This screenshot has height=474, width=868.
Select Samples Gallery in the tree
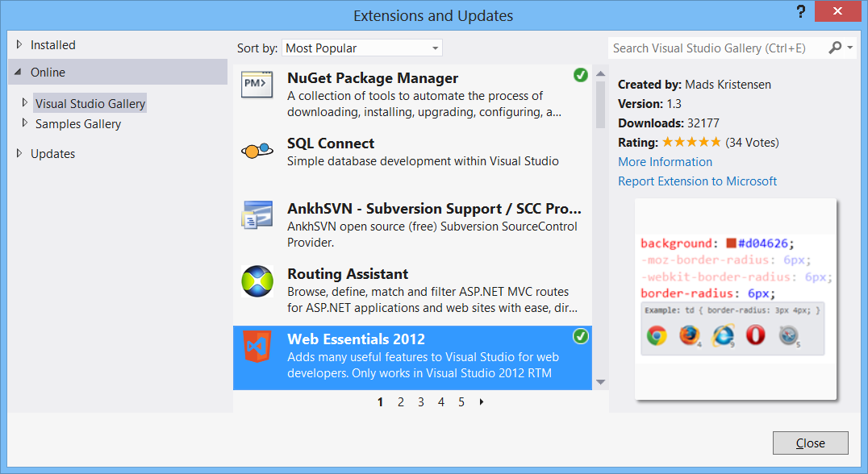(x=78, y=124)
